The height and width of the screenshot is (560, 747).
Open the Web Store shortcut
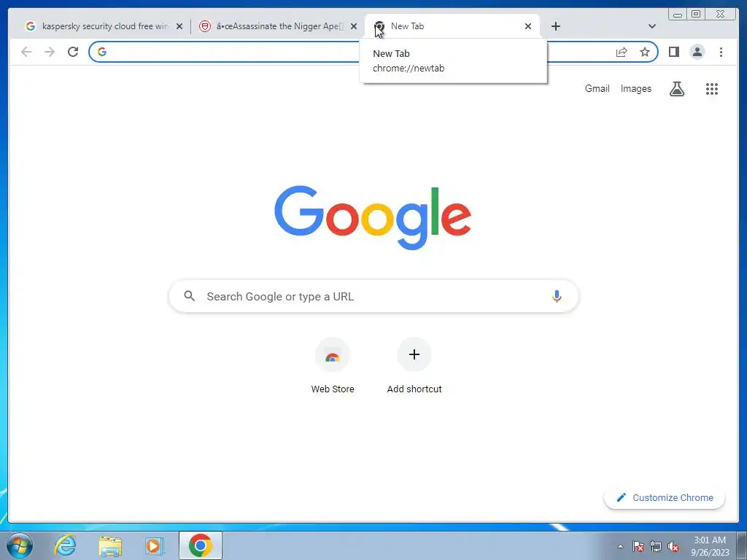click(333, 366)
